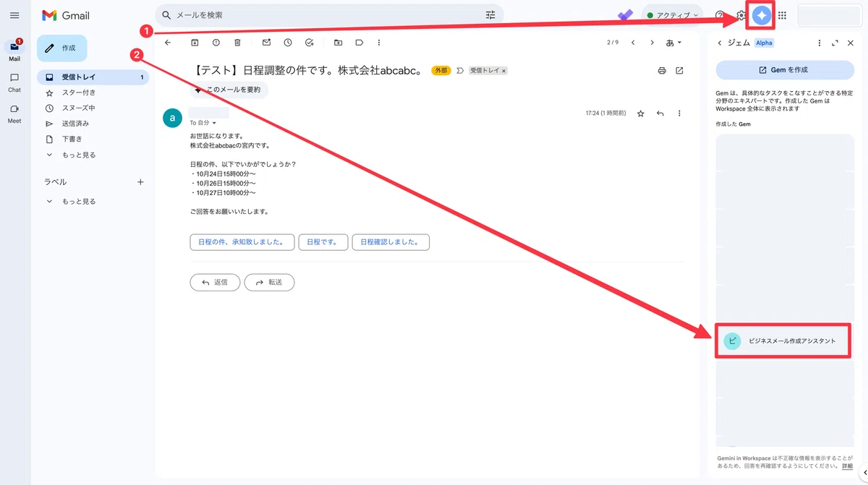The width and height of the screenshot is (868, 485).
Task: Go to newer email chevron
Action: click(x=633, y=43)
